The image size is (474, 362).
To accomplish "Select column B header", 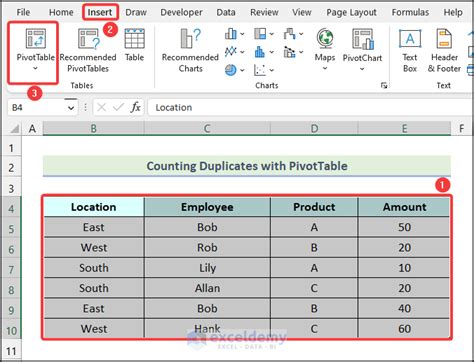I will click(94, 128).
